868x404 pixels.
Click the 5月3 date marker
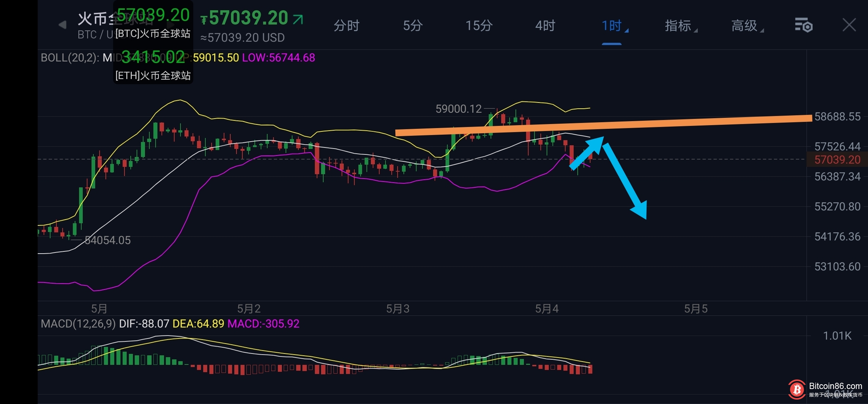click(398, 309)
